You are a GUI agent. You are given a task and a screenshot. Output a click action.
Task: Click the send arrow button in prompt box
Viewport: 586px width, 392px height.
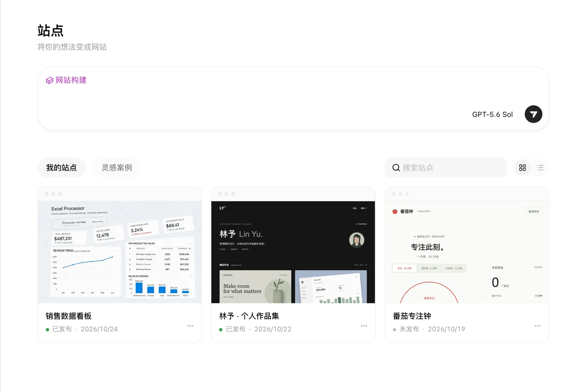(533, 114)
